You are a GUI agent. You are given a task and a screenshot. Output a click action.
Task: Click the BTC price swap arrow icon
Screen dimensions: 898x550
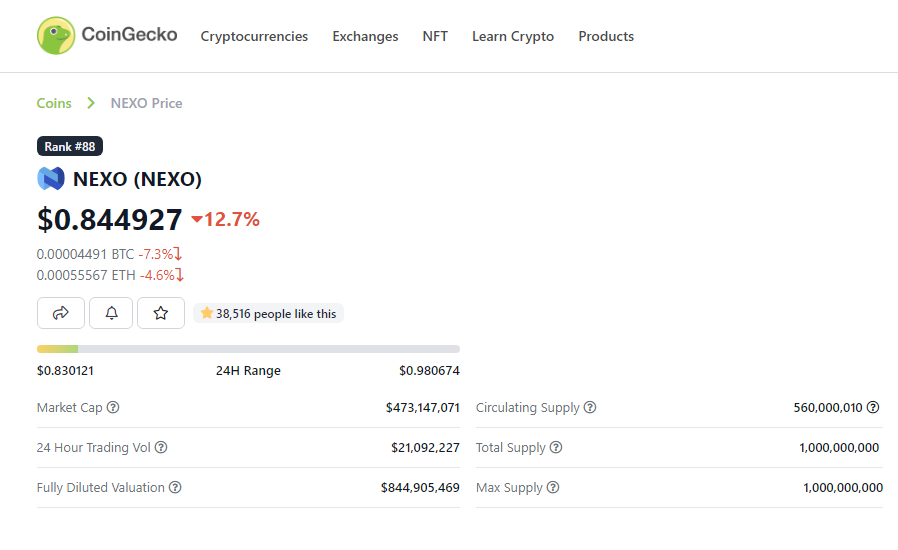click(x=178, y=254)
